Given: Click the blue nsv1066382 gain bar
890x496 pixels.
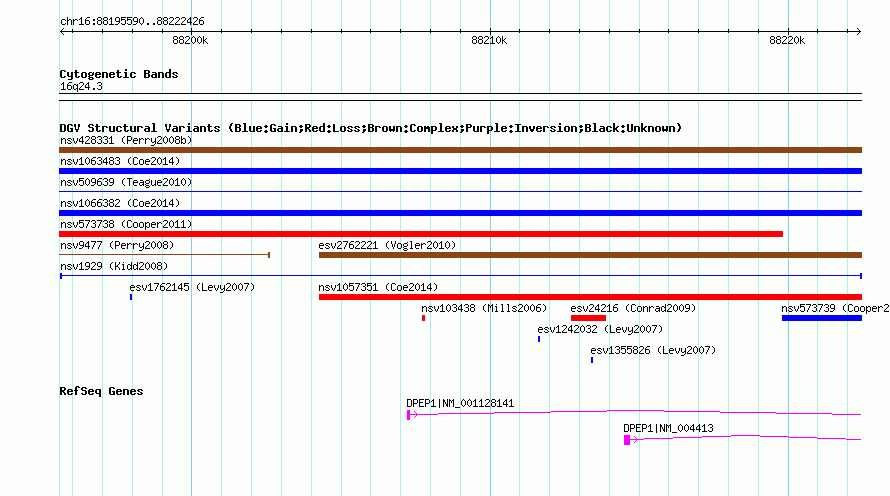Looking at the screenshot, I should (x=460, y=213).
